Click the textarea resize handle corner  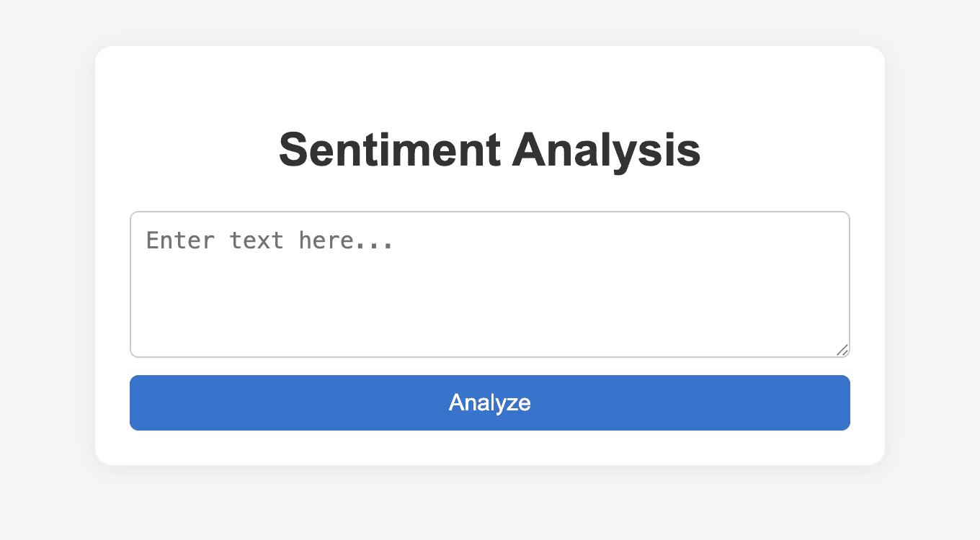(842, 349)
